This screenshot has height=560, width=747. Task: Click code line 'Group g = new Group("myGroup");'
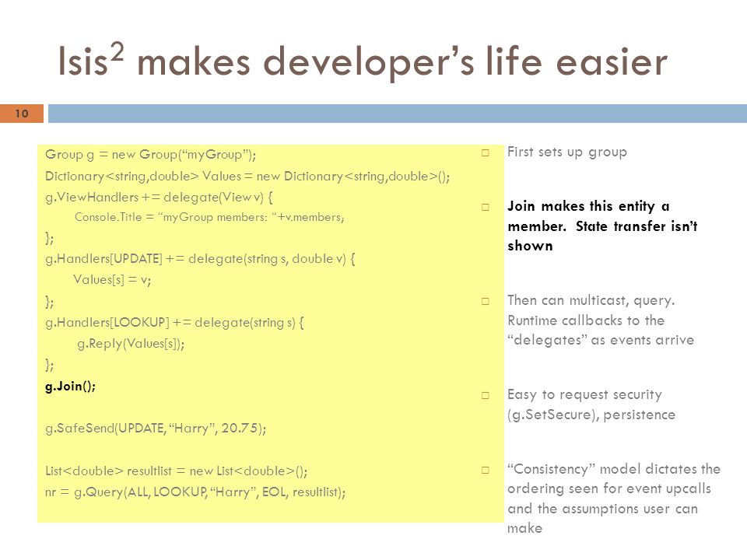click(x=150, y=155)
